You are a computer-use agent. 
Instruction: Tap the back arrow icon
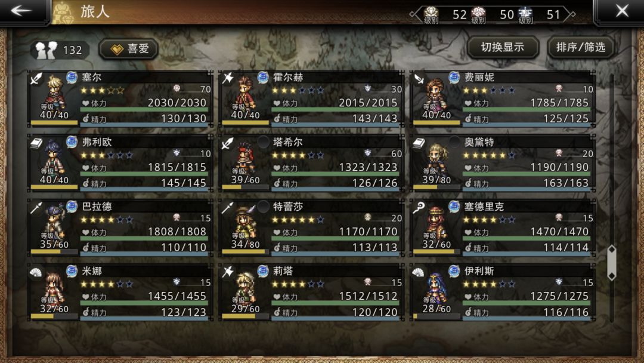click(21, 11)
